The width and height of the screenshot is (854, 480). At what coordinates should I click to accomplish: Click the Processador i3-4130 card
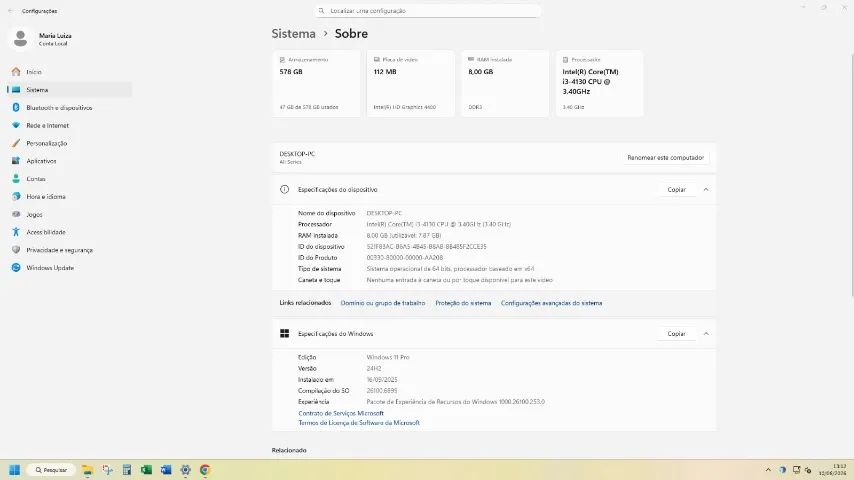(x=599, y=83)
